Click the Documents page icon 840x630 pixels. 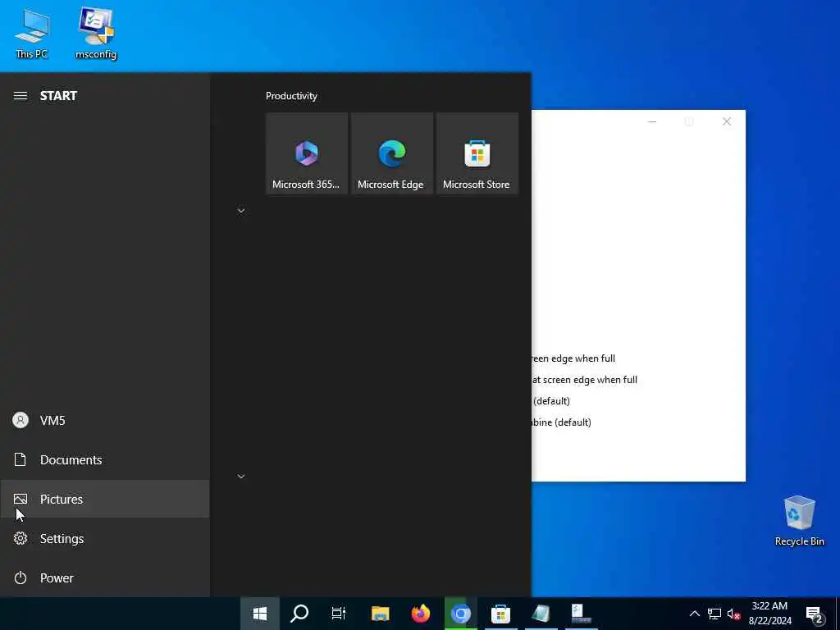coord(21,459)
